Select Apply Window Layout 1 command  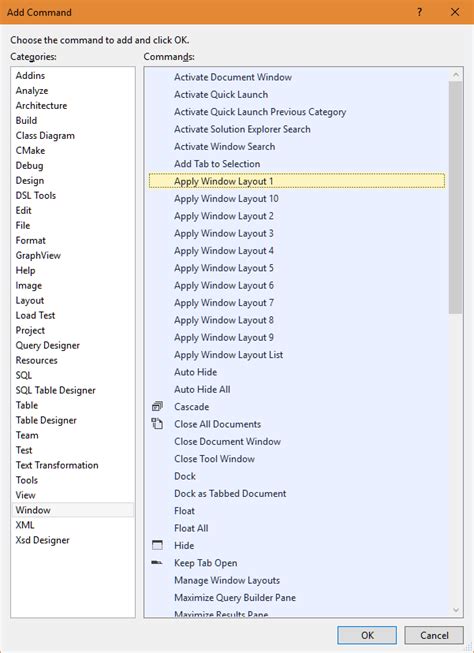(x=297, y=181)
